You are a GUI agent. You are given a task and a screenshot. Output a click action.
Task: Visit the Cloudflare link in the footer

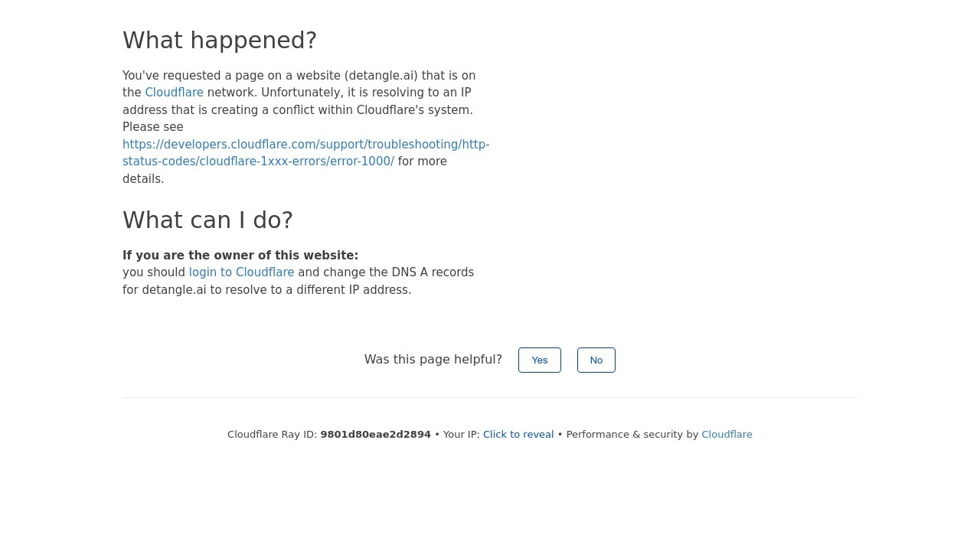(727, 435)
